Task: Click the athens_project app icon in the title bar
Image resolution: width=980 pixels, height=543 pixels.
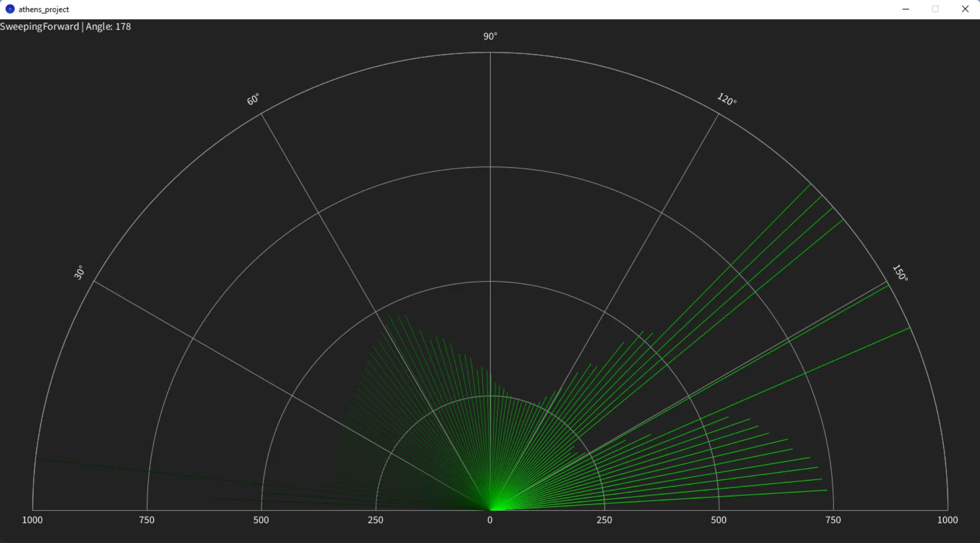Action: click(10, 9)
